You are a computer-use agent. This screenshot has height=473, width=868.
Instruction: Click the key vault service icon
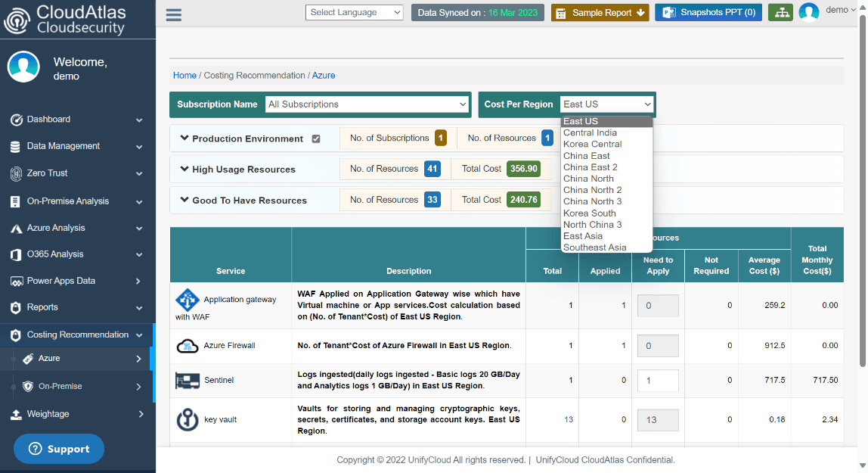pyautogui.click(x=187, y=419)
